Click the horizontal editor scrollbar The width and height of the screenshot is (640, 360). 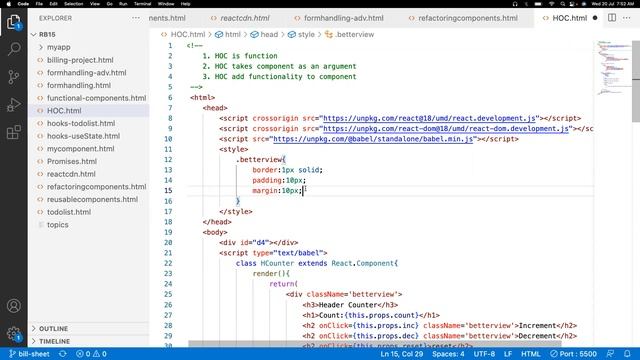click(375, 344)
